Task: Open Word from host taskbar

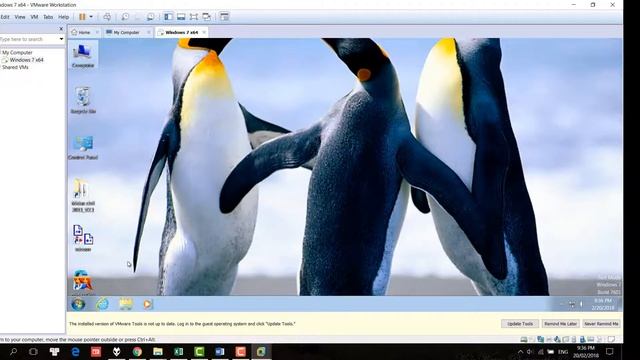Action: [x=220, y=351]
